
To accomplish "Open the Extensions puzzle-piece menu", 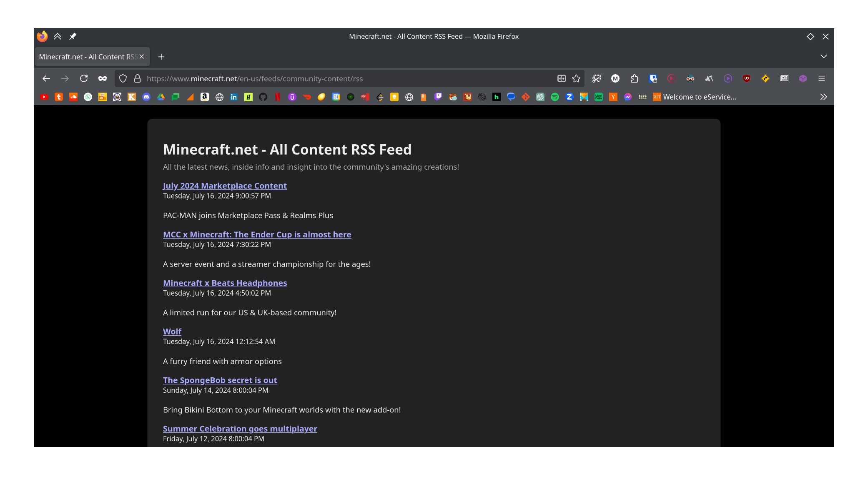I will 634,78.
